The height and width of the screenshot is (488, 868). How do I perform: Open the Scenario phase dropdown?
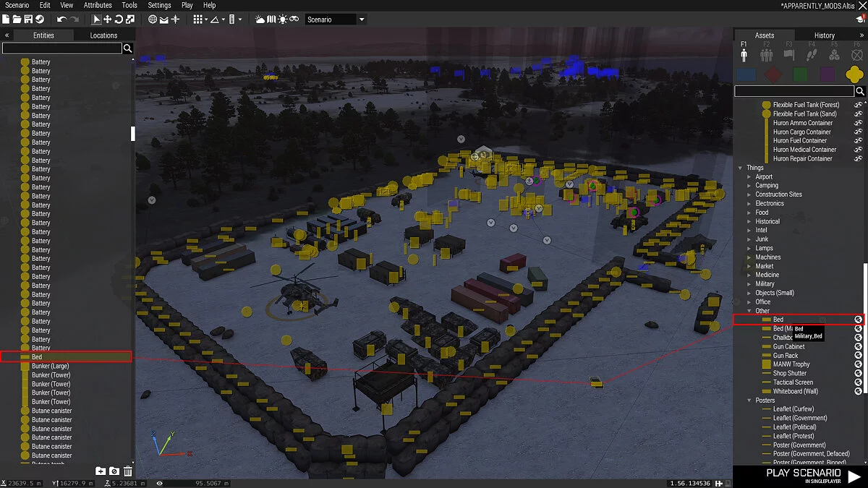[336, 20]
